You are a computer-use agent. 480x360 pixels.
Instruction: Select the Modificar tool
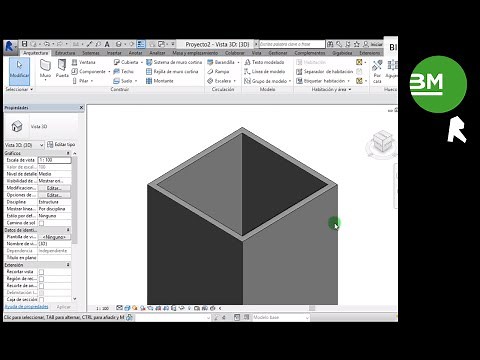(x=19, y=71)
